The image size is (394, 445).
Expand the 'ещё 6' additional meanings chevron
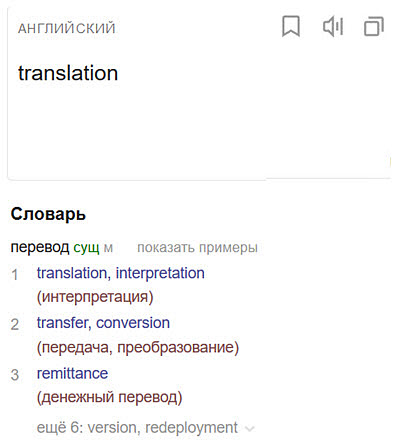(249, 428)
